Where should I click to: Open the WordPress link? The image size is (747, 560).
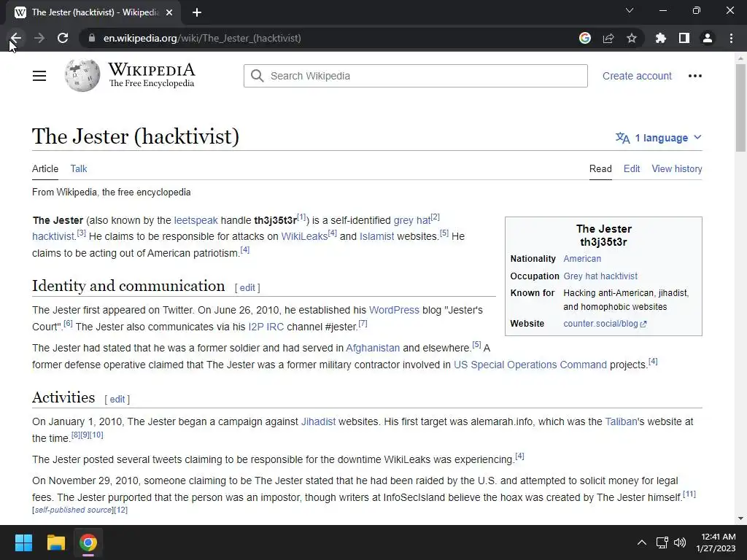pos(394,310)
